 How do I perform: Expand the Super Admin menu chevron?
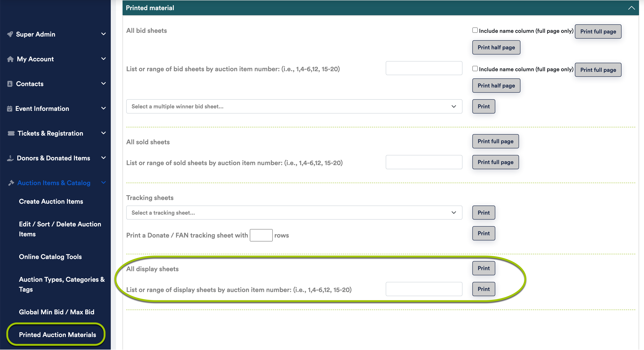[x=103, y=34]
